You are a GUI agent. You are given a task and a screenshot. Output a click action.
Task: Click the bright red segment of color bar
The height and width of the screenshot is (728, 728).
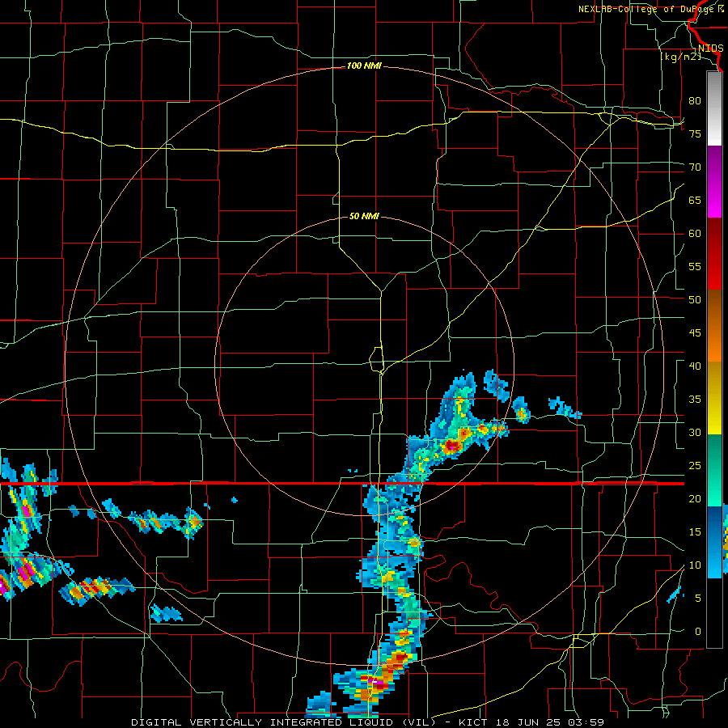click(714, 254)
